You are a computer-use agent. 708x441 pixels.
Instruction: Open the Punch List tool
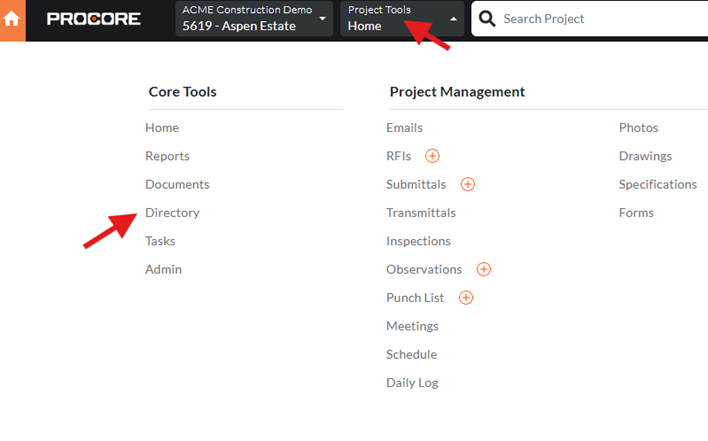click(x=415, y=298)
